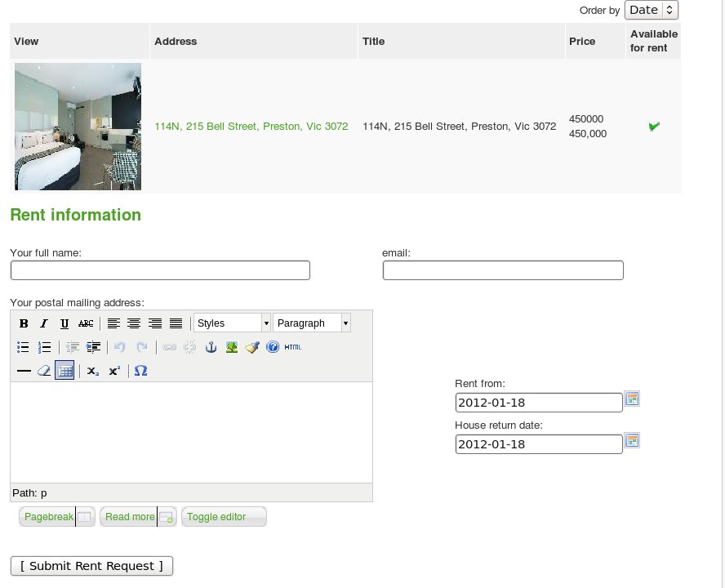This screenshot has width=725, height=588.
Task: Click the green available-for-rent checkmark
Action: 654,127
